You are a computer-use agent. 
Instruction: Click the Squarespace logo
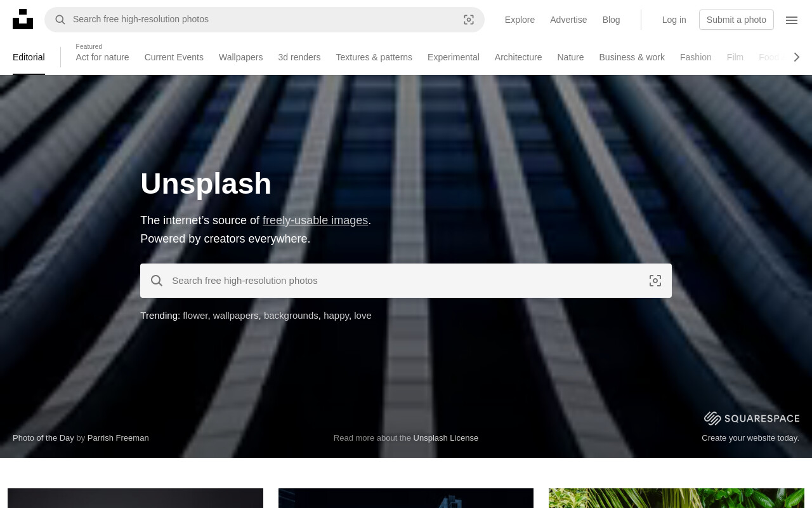[x=752, y=418]
